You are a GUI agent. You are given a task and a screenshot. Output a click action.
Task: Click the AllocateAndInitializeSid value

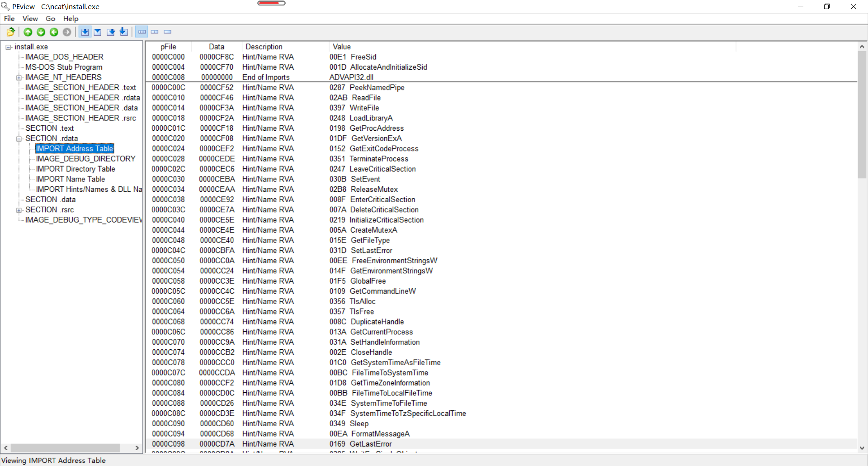click(378, 67)
